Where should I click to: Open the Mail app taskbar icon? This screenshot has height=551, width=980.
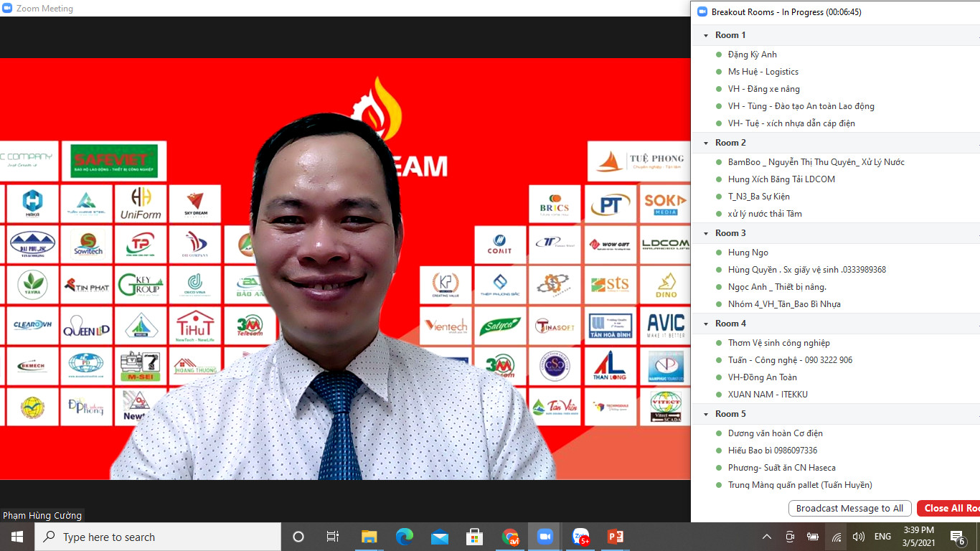click(x=440, y=537)
